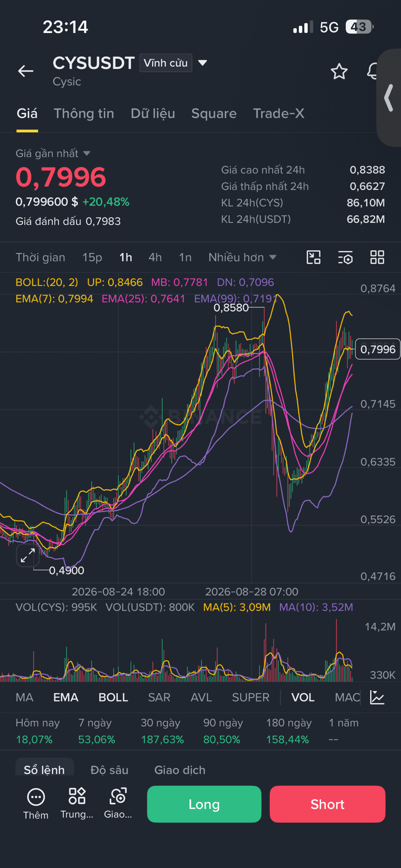Switch to Độ sâu depth tab
401x868 pixels.
tap(109, 770)
